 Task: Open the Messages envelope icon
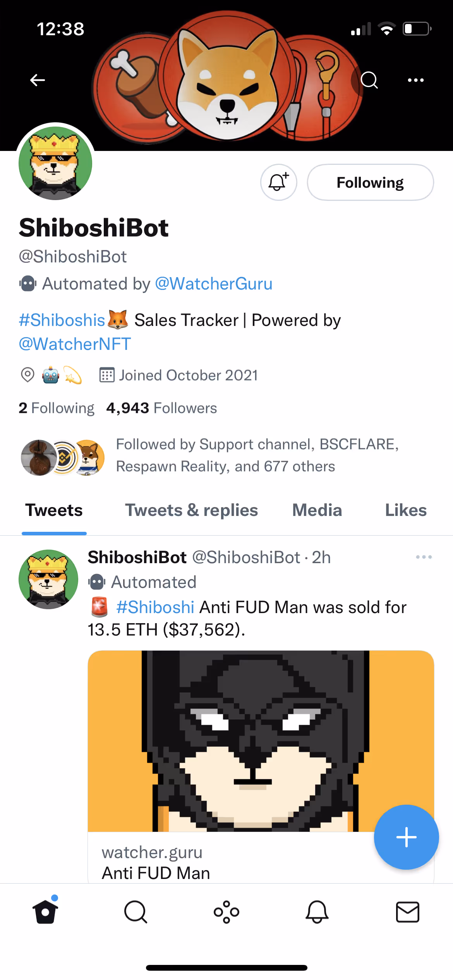tap(407, 912)
